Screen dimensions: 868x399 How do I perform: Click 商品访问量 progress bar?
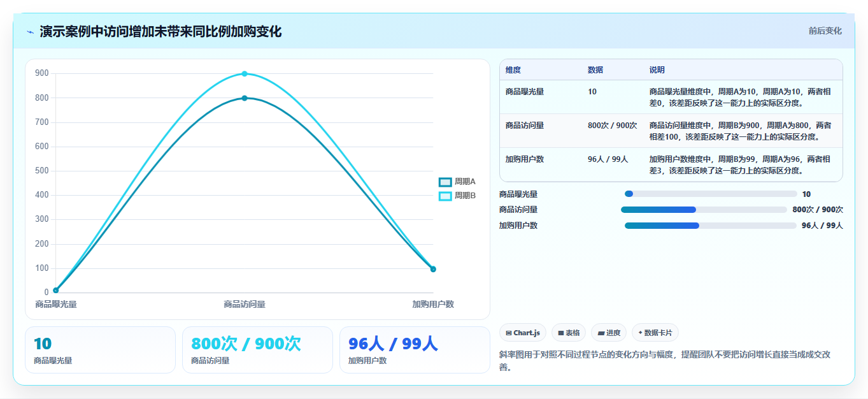pyautogui.click(x=704, y=210)
